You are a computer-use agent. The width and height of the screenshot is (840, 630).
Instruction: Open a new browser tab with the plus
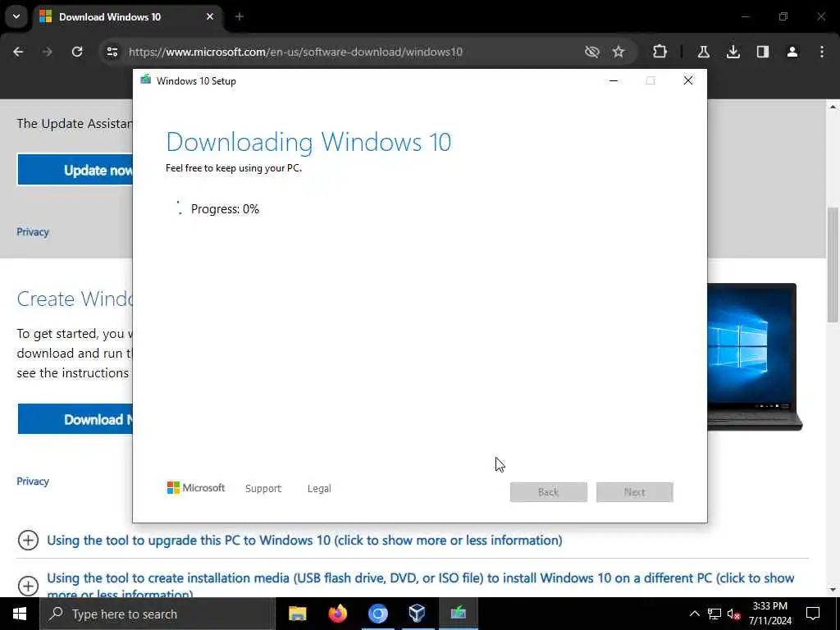240,17
